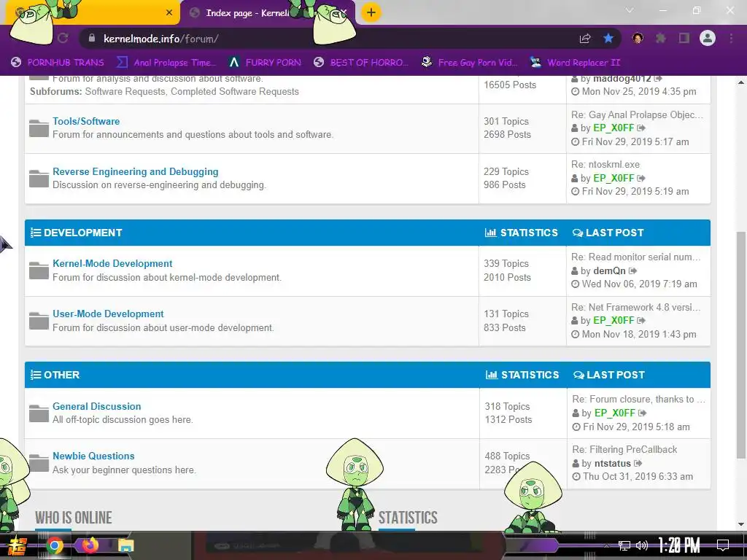Click the Reverse Engineering folder icon
This screenshot has width=747, height=560.
click(39, 178)
